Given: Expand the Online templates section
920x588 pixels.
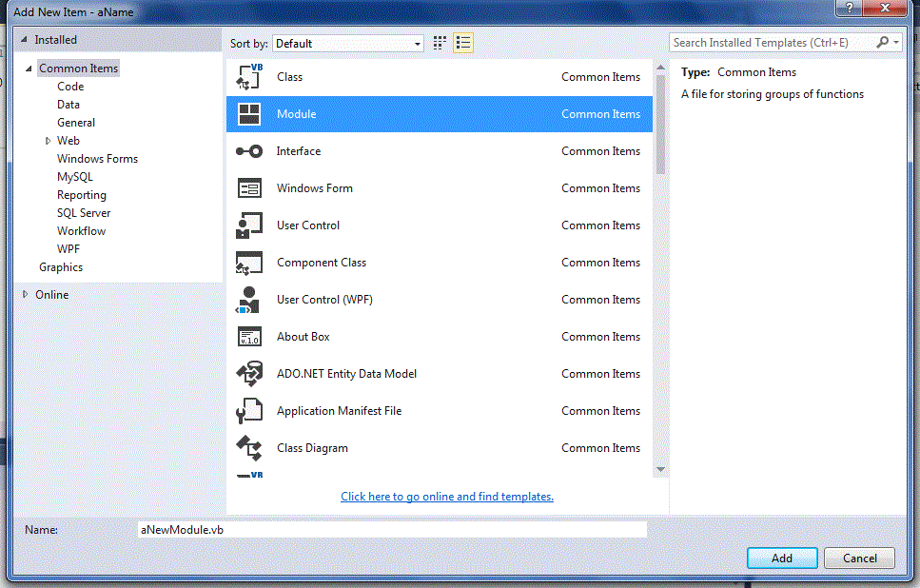Looking at the screenshot, I should (26, 294).
